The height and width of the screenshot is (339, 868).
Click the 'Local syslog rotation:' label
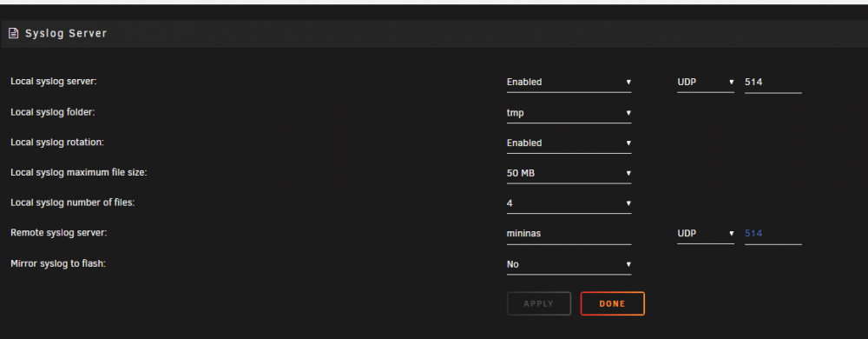[x=57, y=142]
